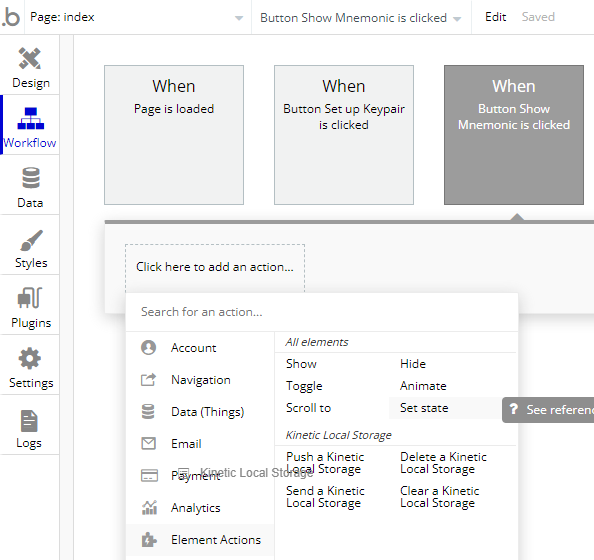Expand the Page: index dropdown
This screenshot has height=560, width=594.
click(137, 17)
